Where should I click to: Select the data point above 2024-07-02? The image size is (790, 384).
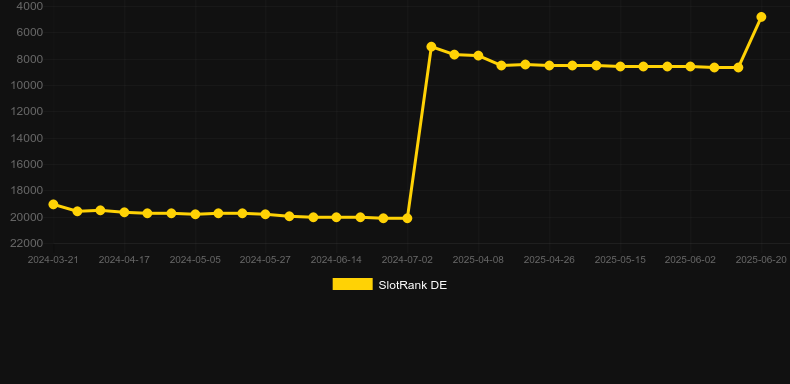[407, 218]
